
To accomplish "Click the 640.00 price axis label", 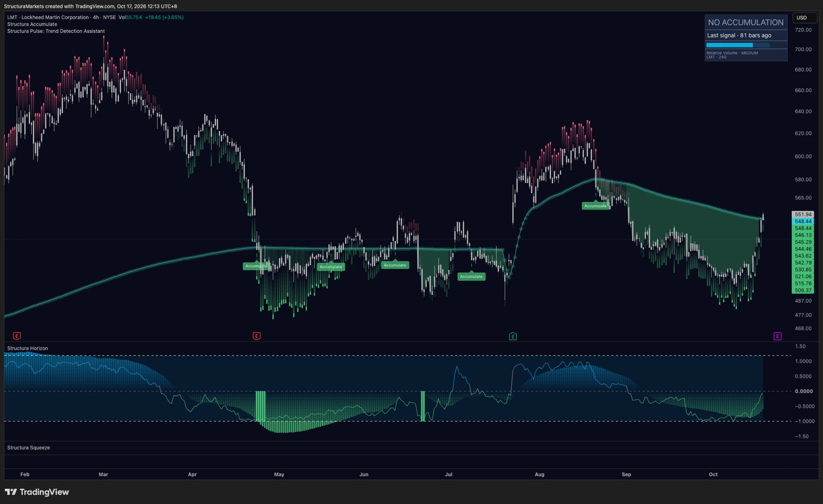I will [x=803, y=111].
